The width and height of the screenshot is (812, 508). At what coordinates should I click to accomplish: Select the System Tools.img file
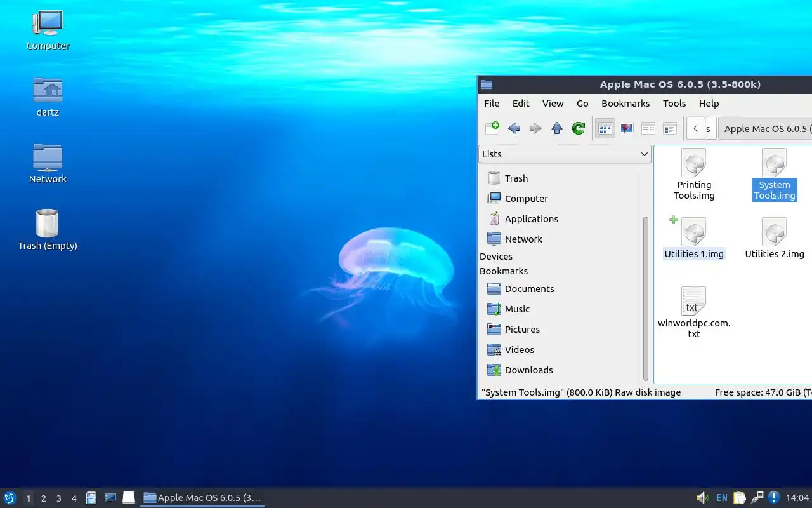[775, 175]
